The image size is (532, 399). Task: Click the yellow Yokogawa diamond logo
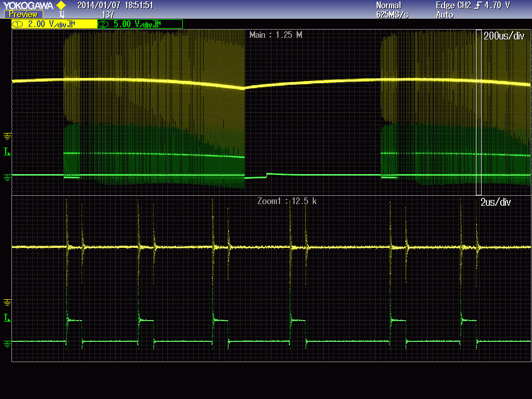[x=61, y=5]
